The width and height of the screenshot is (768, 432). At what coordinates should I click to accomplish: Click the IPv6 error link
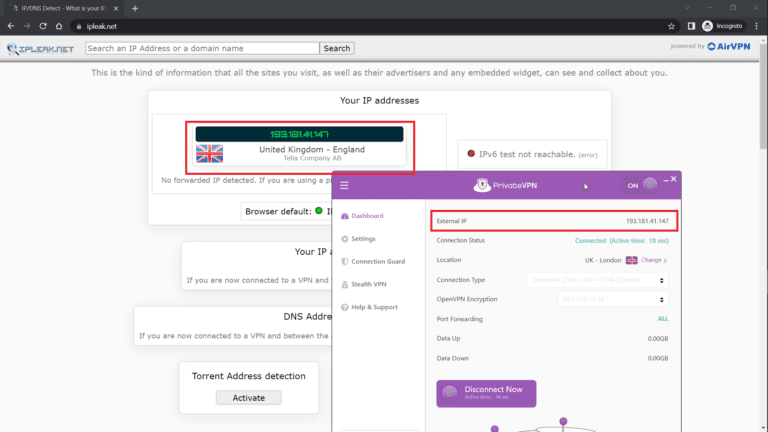click(588, 155)
